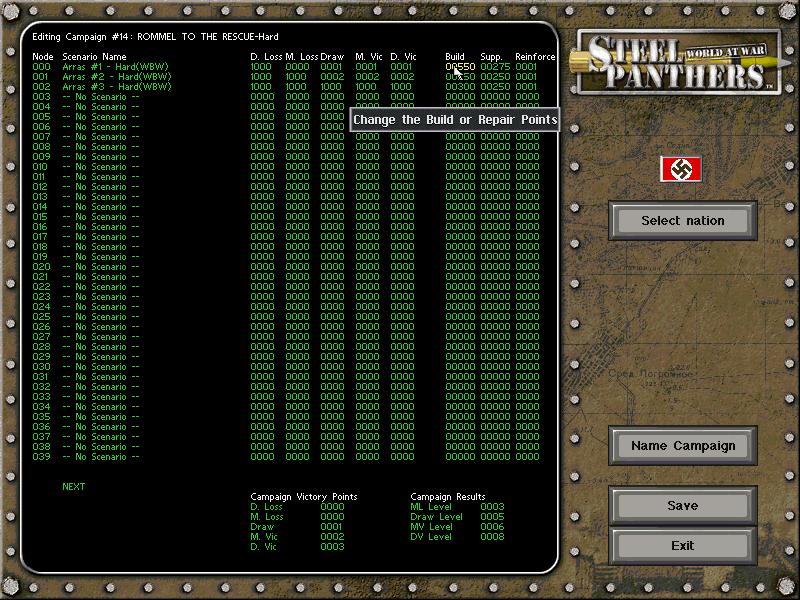This screenshot has width=800, height=600.
Task: Edit D. Vic value 1000 of node 002
Action: pyautogui.click(x=401, y=87)
